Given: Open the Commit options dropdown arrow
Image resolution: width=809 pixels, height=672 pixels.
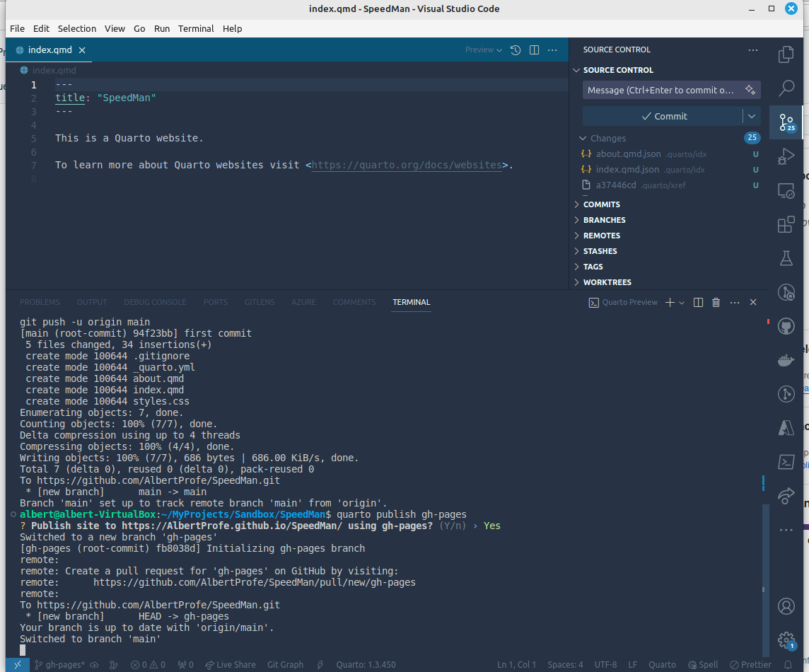Looking at the screenshot, I should click(x=751, y=116).
